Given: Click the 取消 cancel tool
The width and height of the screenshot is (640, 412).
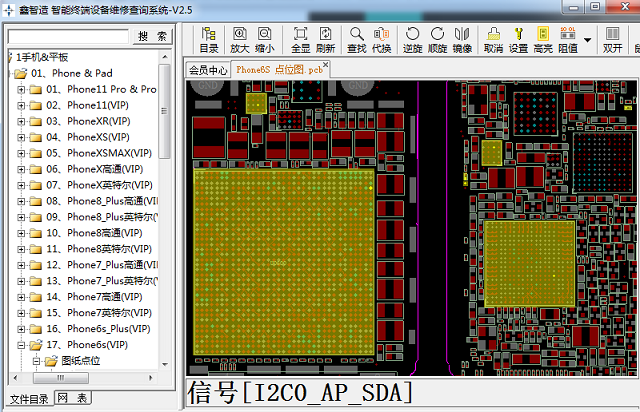Looking at the screenshot, I should point(493,40).
